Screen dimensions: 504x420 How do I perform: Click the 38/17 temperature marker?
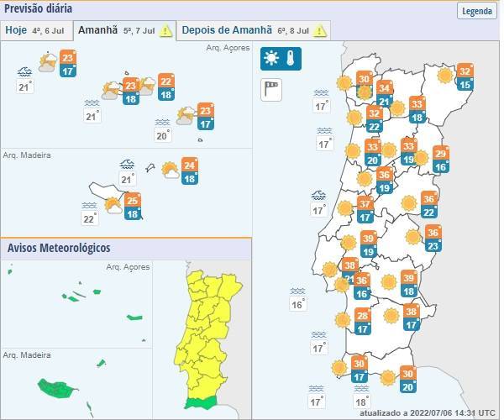tap(411, 317)
